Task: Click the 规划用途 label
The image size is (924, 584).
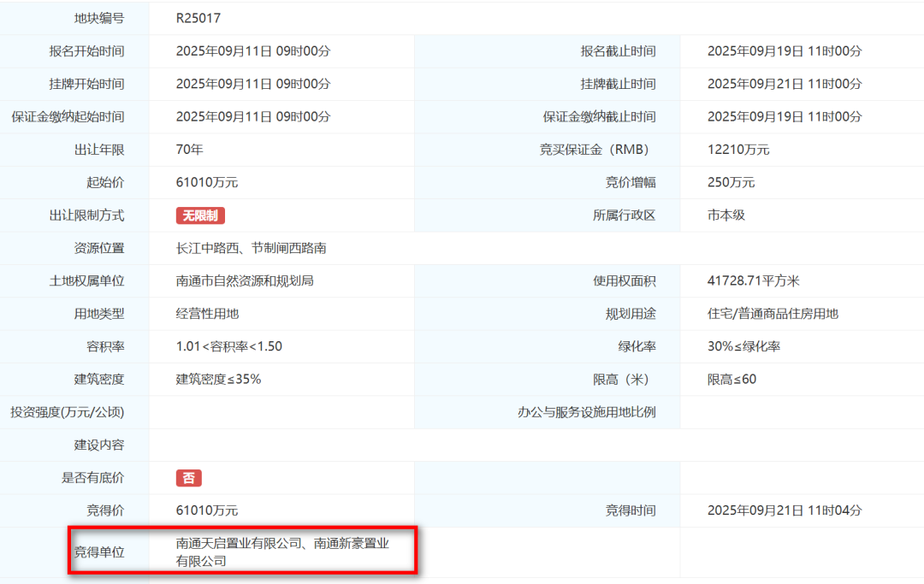Action: (631, 314)
